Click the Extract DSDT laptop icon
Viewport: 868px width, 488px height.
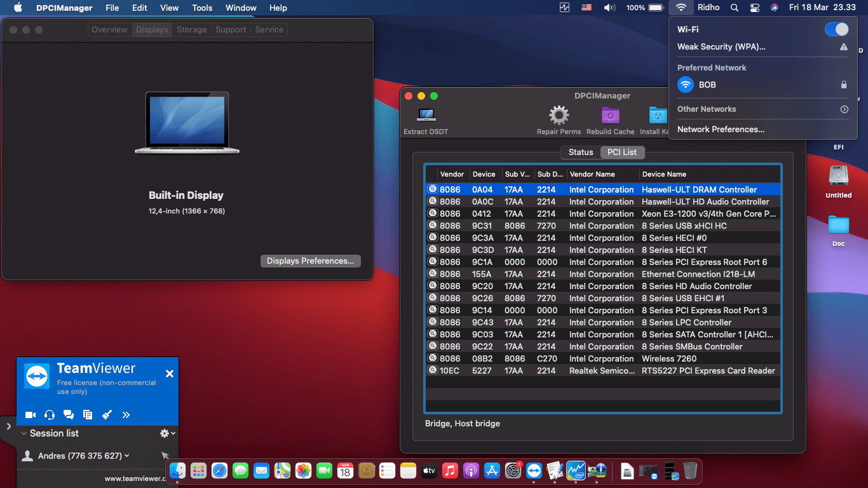pos(426,115)
